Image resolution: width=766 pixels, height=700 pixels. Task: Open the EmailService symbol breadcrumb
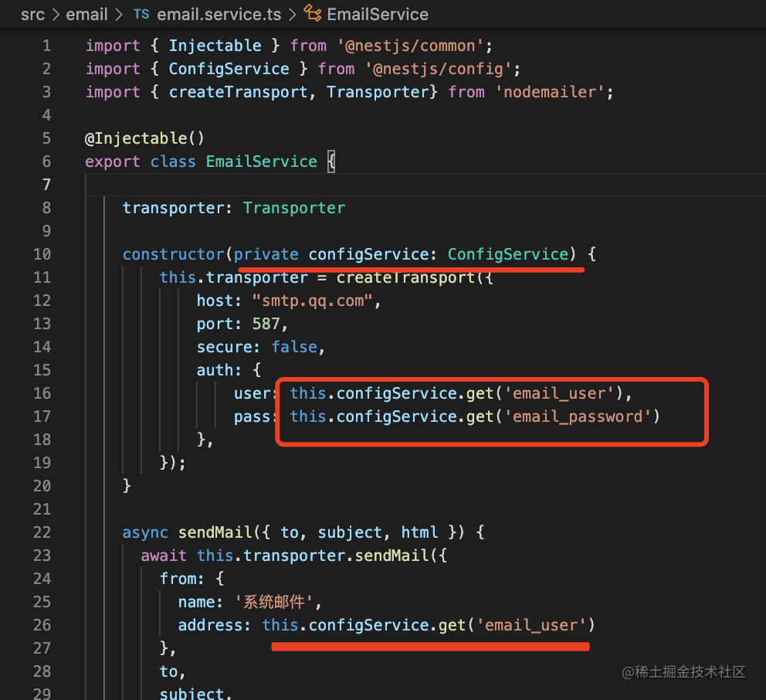click(377, 15)
